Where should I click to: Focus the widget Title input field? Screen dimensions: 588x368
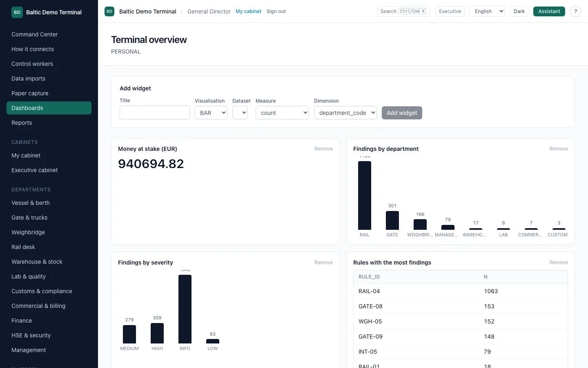point(155,112)
